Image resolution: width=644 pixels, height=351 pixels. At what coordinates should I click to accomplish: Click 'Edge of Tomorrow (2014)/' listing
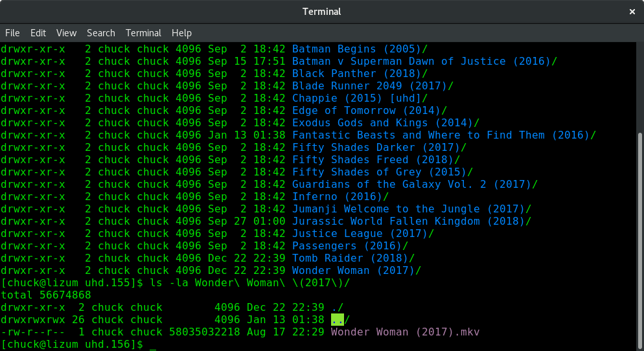(370, 111)
